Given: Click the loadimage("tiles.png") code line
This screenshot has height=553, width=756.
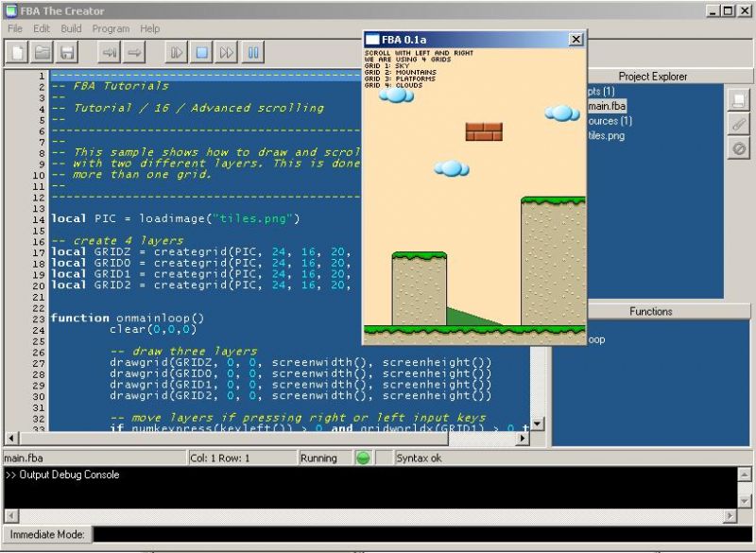Looking at the screenshot, I should 176,219.
